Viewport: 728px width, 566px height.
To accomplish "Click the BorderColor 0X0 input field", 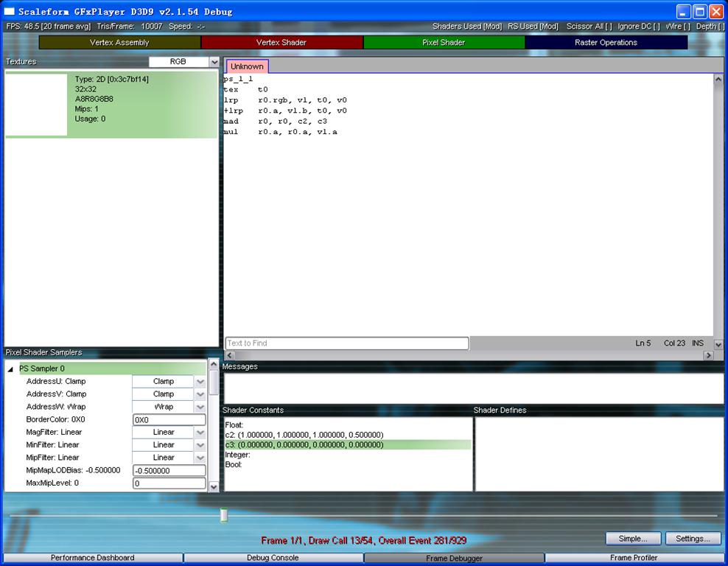I will tap(169, 420).
